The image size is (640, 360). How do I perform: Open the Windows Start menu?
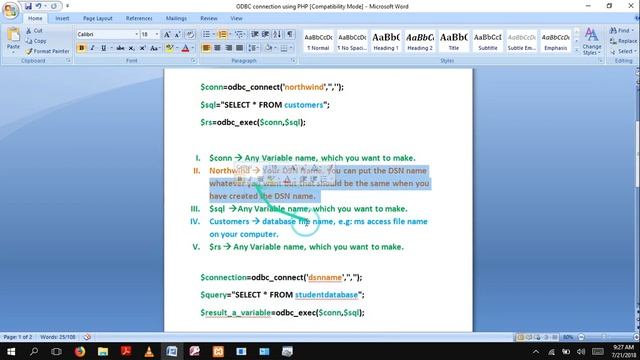(x=11, y=351)
